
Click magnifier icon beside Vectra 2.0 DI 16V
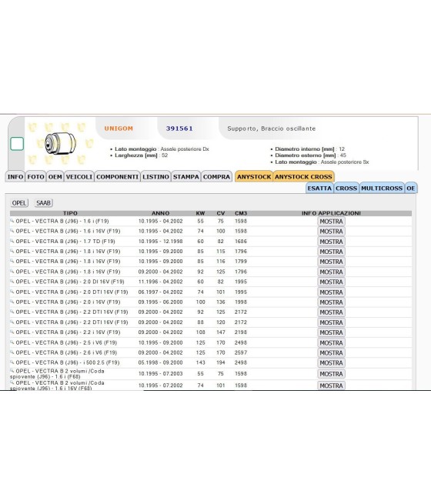click(x=12, y=282)
